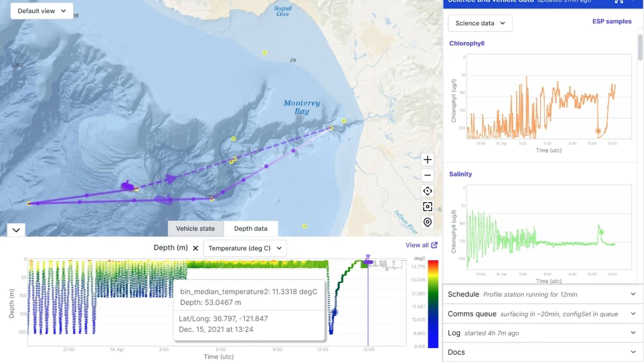Switch to the Vehicle state tab

(196, 229)
